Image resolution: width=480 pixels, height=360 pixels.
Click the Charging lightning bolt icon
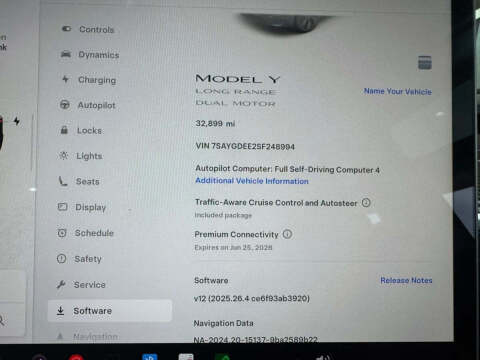tap(65, 79)
